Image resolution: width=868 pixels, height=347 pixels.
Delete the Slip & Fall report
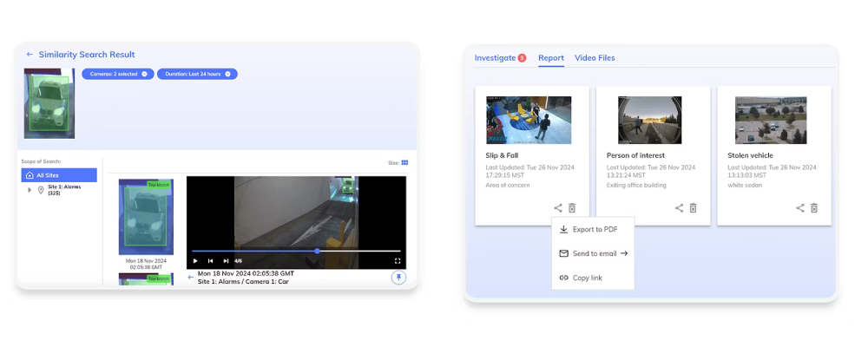[x=572, y=208]
